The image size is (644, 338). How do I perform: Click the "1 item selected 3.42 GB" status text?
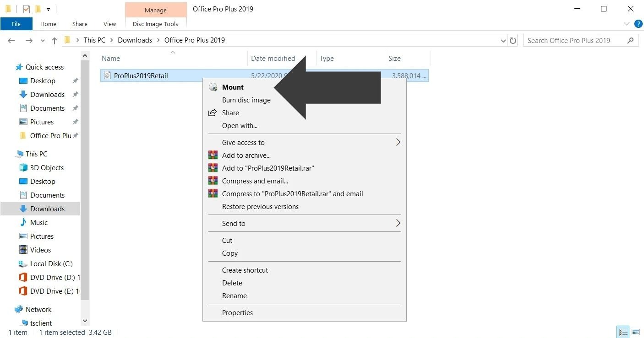point(75,333)
